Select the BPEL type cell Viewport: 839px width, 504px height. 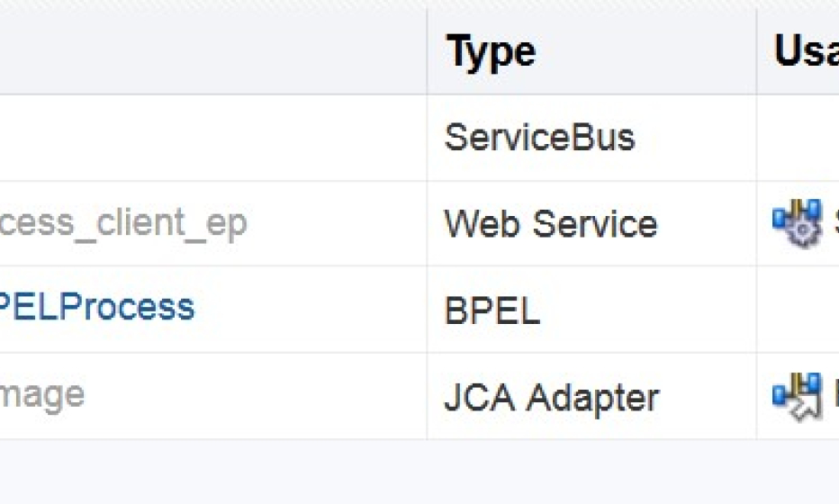click(492, 310)
